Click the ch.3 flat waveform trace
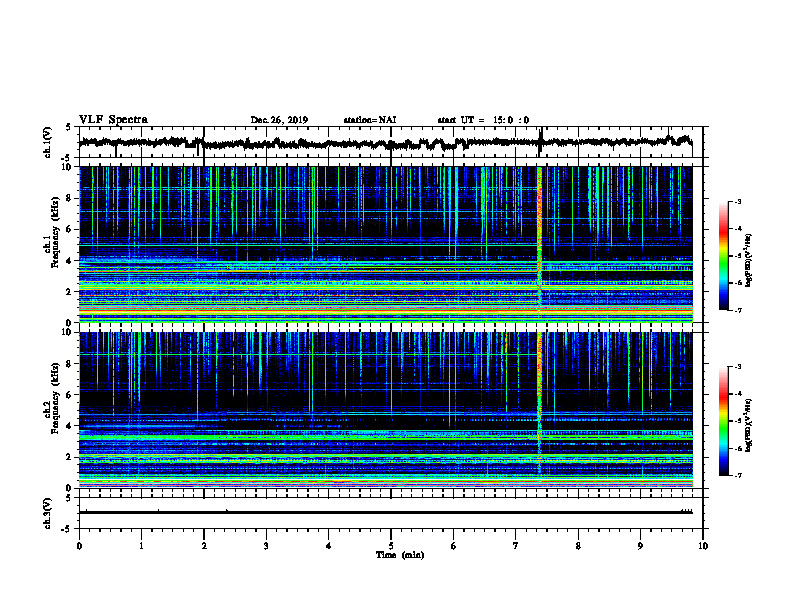 (x=386, y=512)
